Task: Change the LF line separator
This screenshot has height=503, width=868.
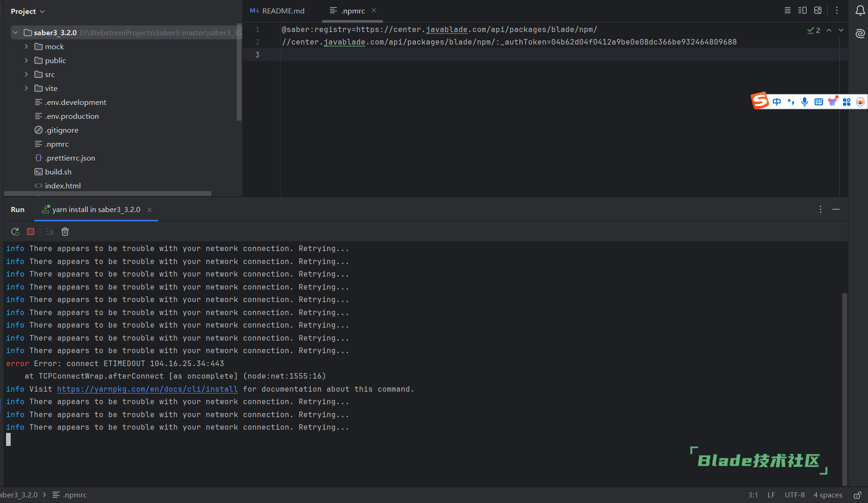Action: coord(771,495)
